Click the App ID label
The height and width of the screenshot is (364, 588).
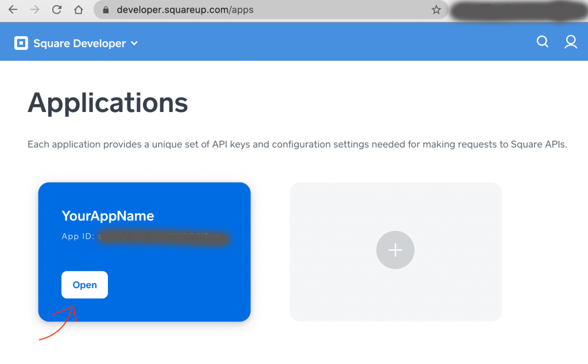coord(78,236)
